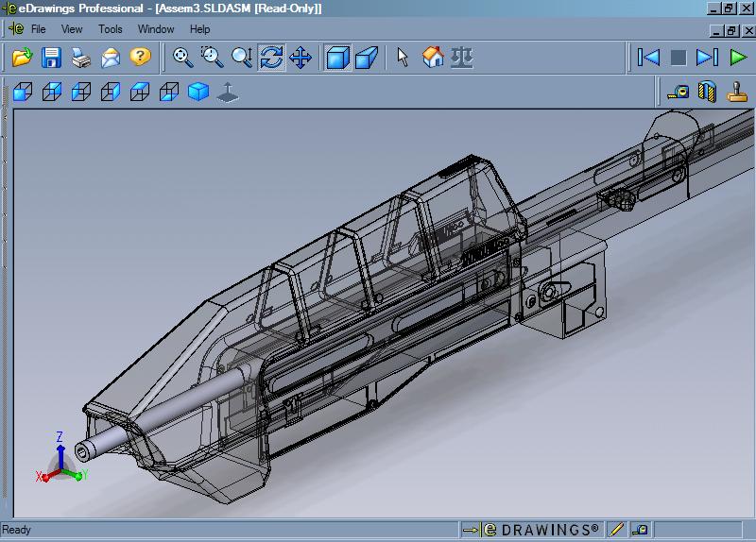The height and width of the screenshot is (542, 756).
Task: Select the Zoom to Fit magnifier tool
Action: tap(183, 58)
